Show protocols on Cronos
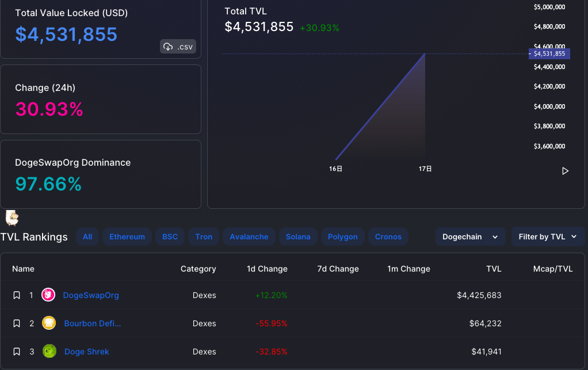 tap(388, 237)
